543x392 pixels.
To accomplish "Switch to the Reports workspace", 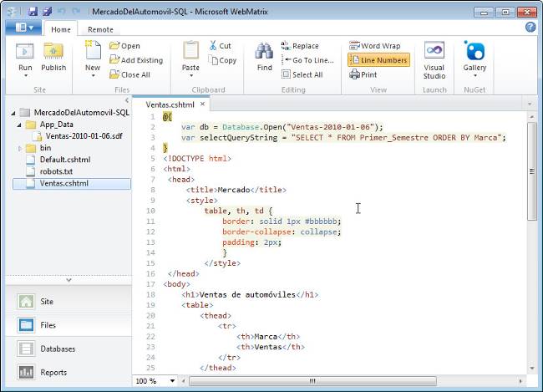I will pyautogui.click(x=69, y=372).
